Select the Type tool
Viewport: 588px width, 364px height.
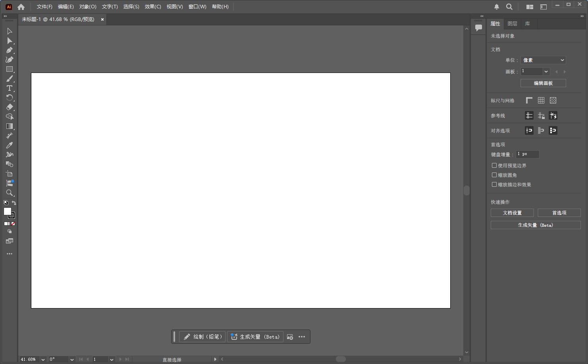pos(10,88)
